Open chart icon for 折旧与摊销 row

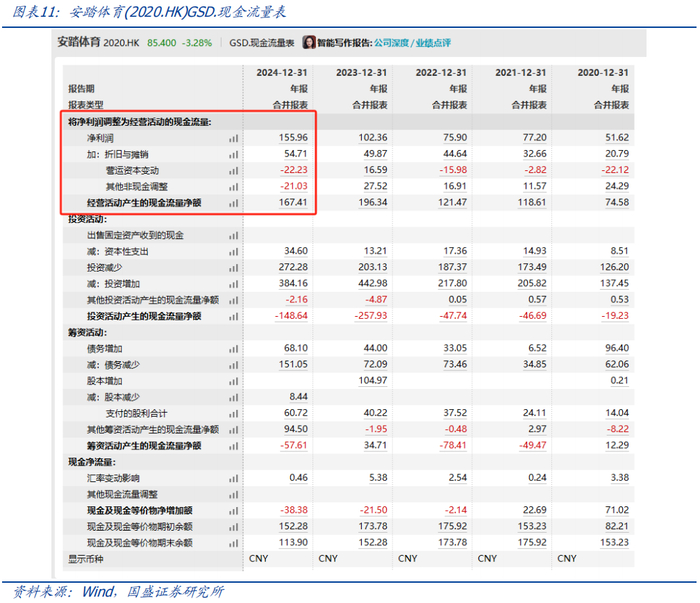233,155
